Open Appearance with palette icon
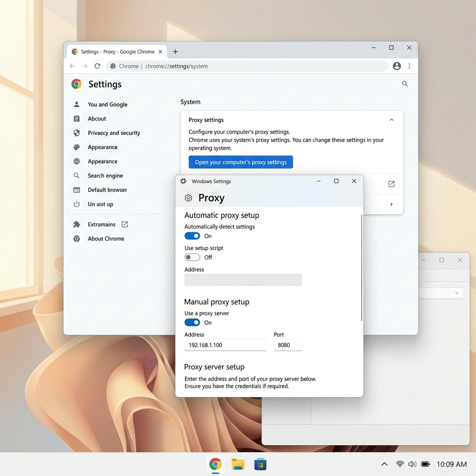This screenshot has width=476, height=476. tap(103, 147)
